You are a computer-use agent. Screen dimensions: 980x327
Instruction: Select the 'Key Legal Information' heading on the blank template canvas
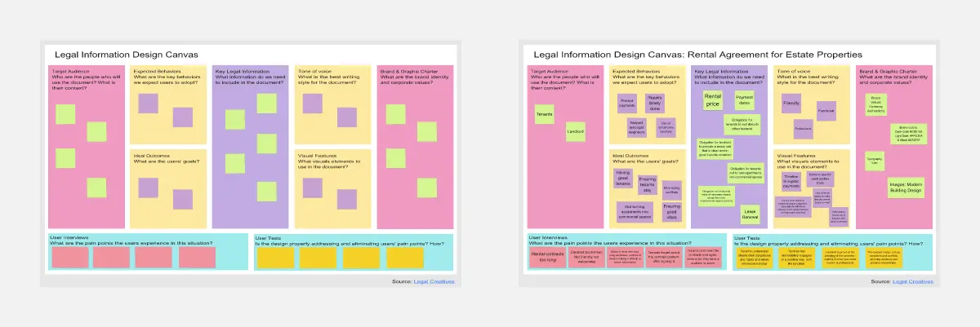tap(243, 71)
